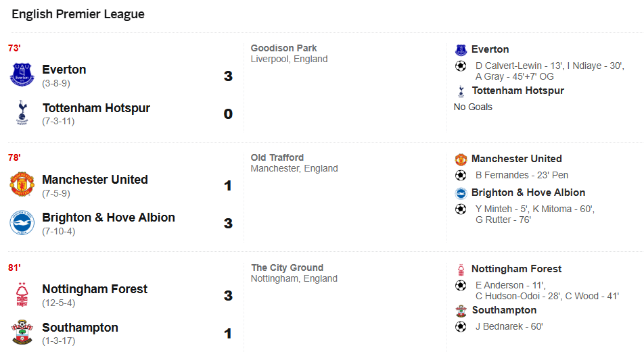Click the large Manchester United crest
The image size is (644, 356).
point(22,184)
